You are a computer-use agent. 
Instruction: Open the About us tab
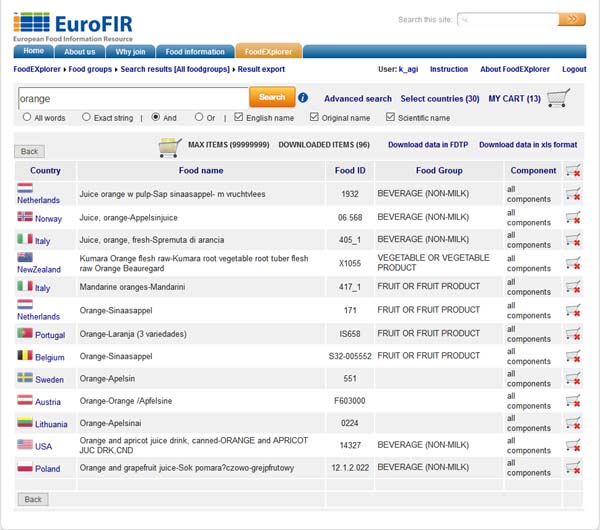pyautogui.click(x=80, y=51)
